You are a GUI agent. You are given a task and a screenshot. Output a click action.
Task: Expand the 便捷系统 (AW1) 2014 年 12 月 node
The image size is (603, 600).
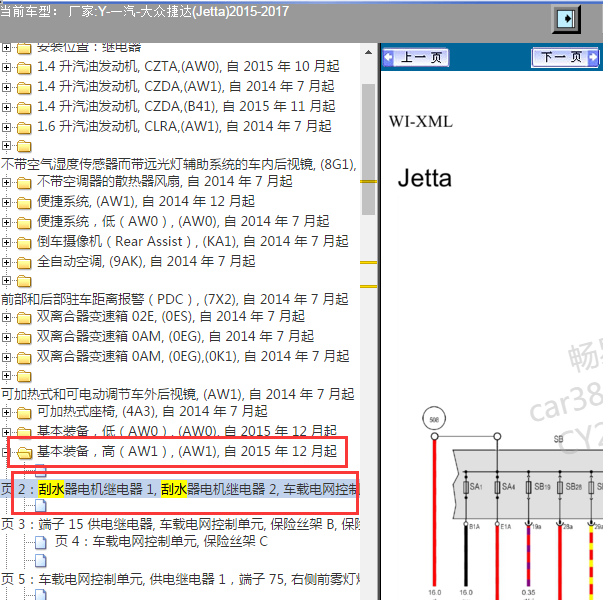point(6,202)
